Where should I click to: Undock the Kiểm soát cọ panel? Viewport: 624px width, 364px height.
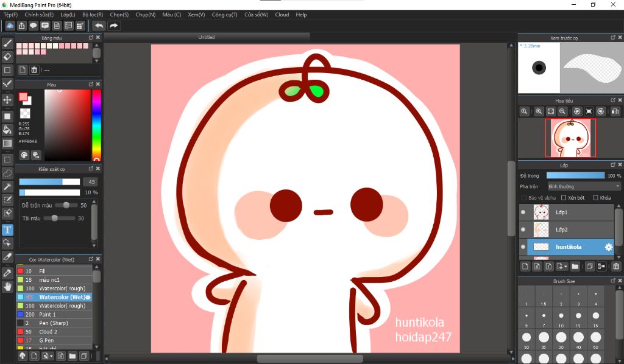pos(91,169)
